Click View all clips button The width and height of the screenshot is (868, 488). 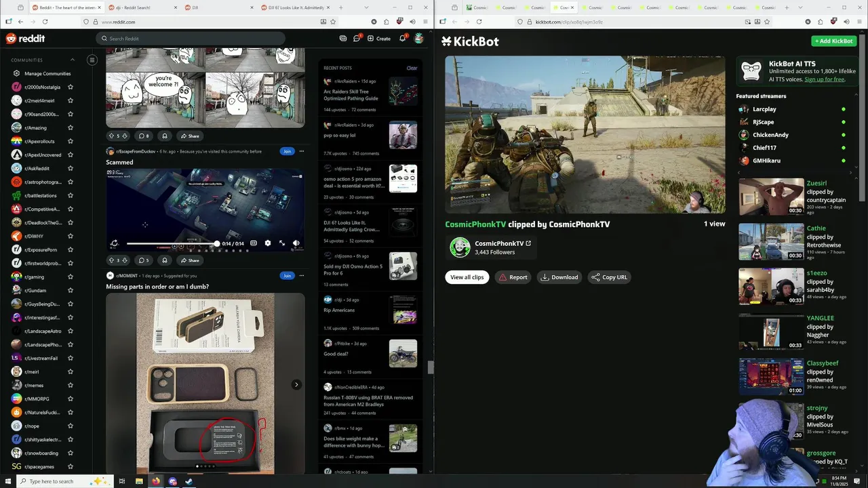pyautogui.click(x=467, y=277)
